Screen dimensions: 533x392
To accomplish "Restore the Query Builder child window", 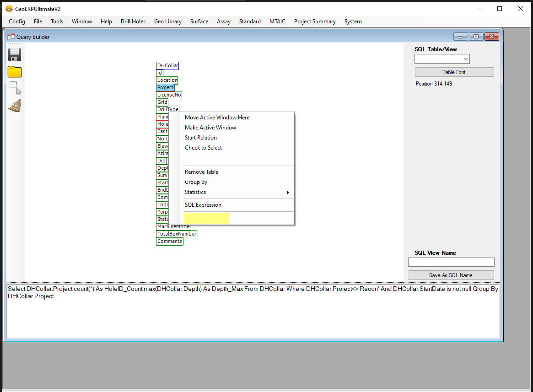I will pos(476,37).
